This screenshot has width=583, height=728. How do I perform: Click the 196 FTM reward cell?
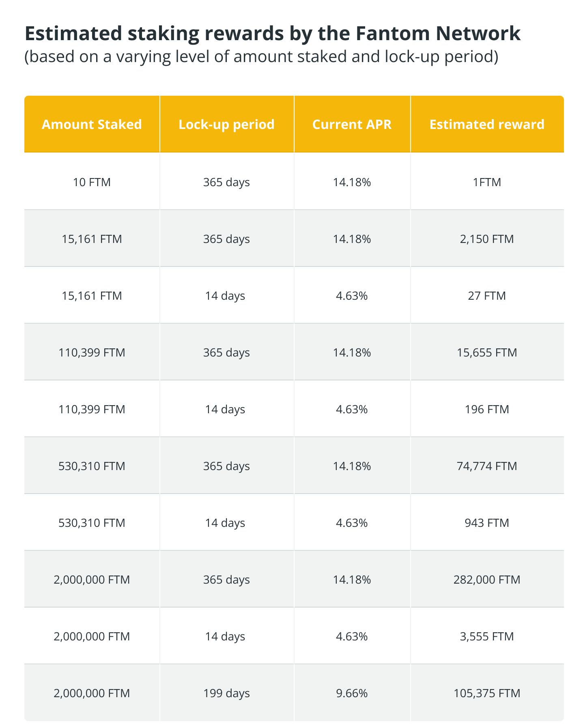pos(487,410)
